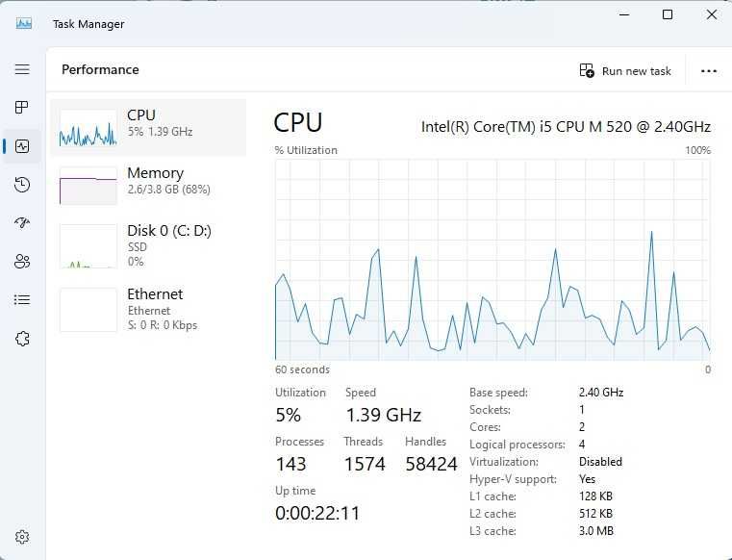The width and height of the screenshot is (732, 560).
Task: Minimize the Task Manager window
Action: click(622, 15)
